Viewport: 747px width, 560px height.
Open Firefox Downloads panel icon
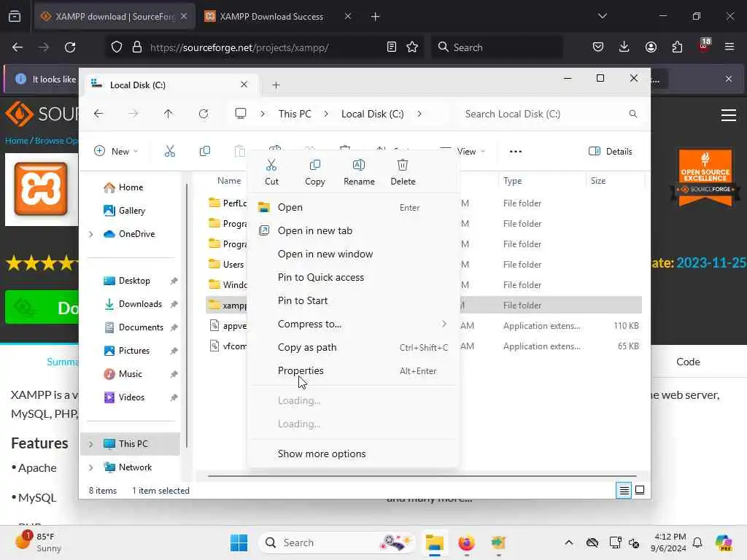[624, 47]
